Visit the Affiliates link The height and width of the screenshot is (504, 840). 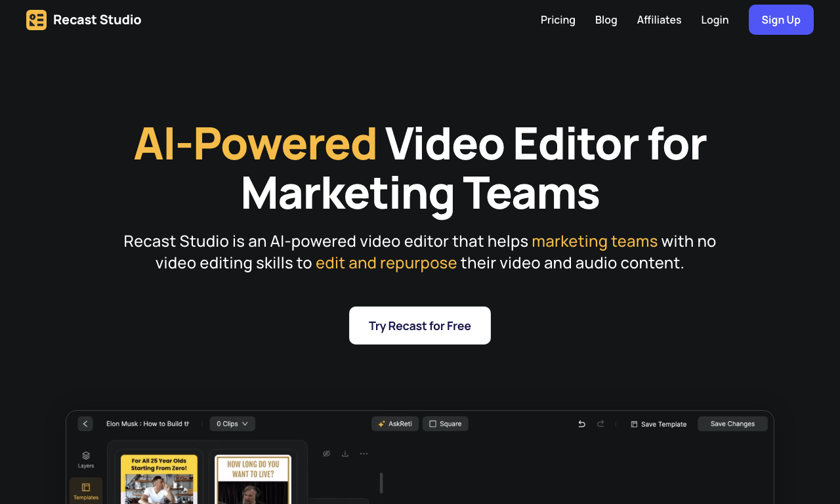(659, 20)
